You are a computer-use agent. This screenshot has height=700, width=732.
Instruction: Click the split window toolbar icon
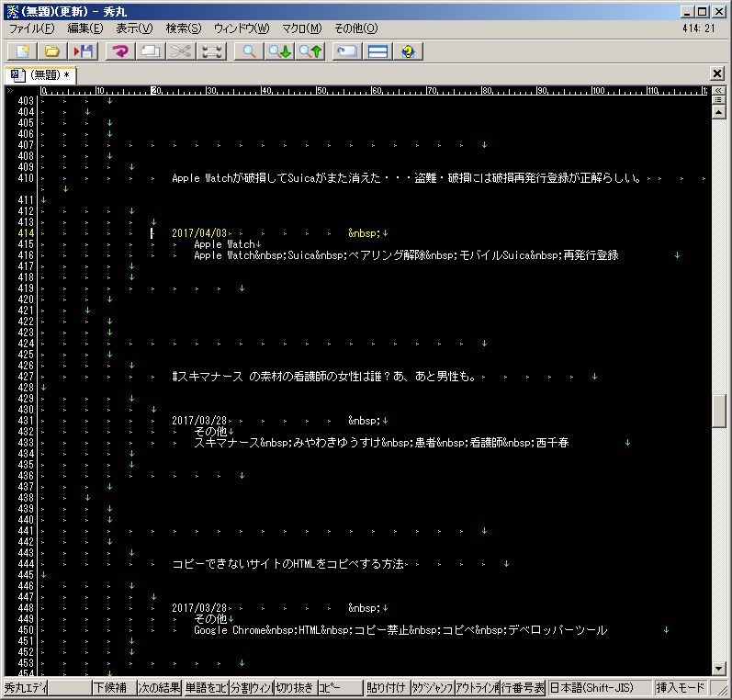pos(377,51)
